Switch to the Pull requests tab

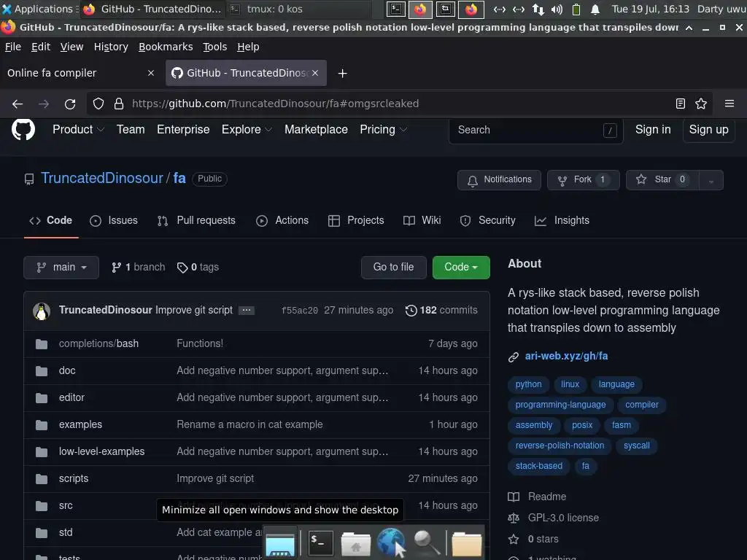point(196,220)
